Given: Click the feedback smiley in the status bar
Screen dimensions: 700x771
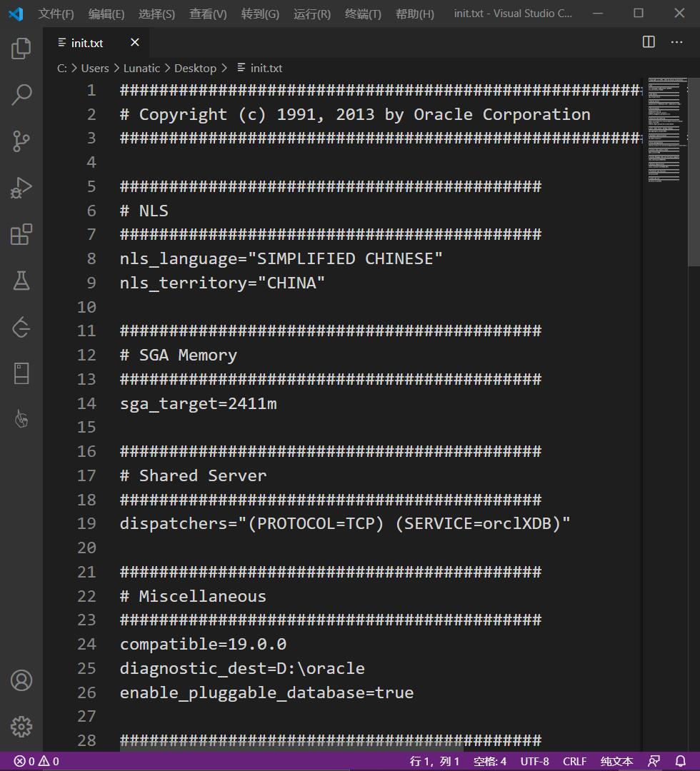Looking at the screenshot, I should (654, 761).
